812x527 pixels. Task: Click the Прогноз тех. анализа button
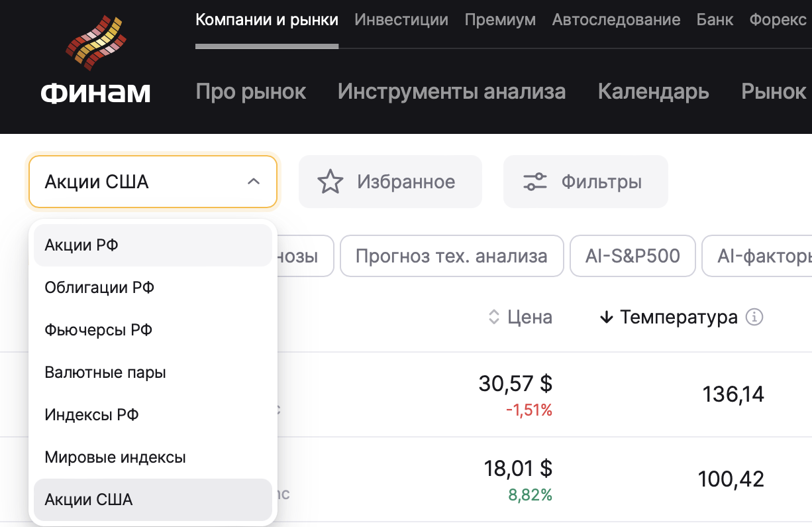(451, 256)
